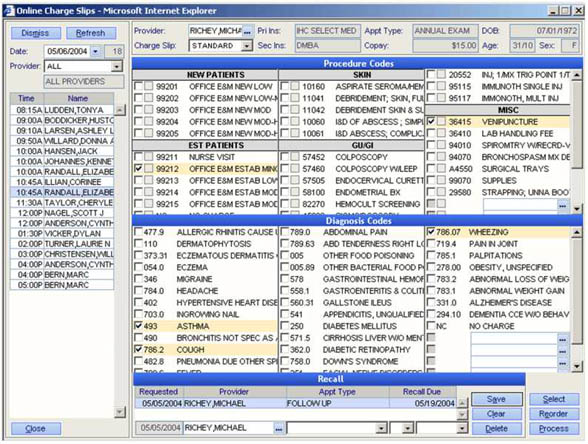This screenshot has width=588, height=444.
Task: Select the 02:00P TURNER,LAURIE N appointment
Action: [62, 244]
